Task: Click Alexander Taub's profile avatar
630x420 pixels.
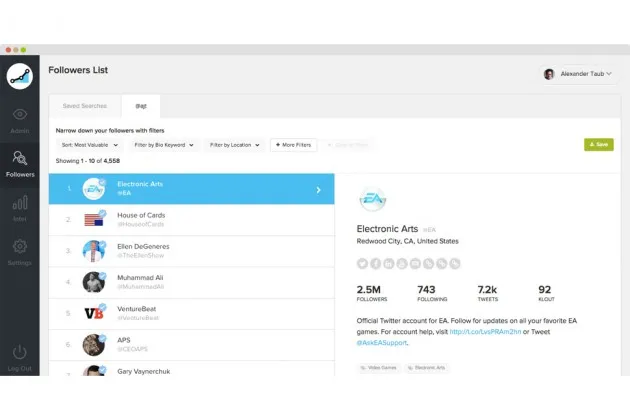Action: (549, 74)
